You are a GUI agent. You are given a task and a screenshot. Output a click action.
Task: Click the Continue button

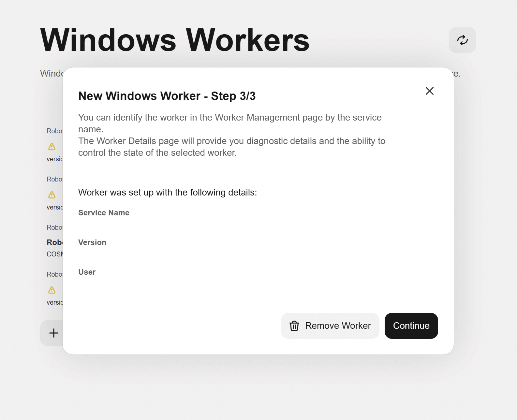click(x=411, y=326)
